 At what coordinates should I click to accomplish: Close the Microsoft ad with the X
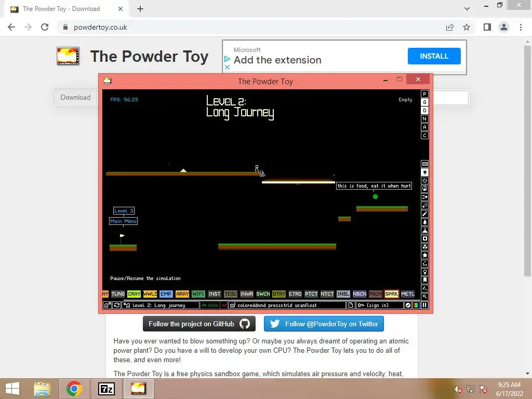pos(228,67)
